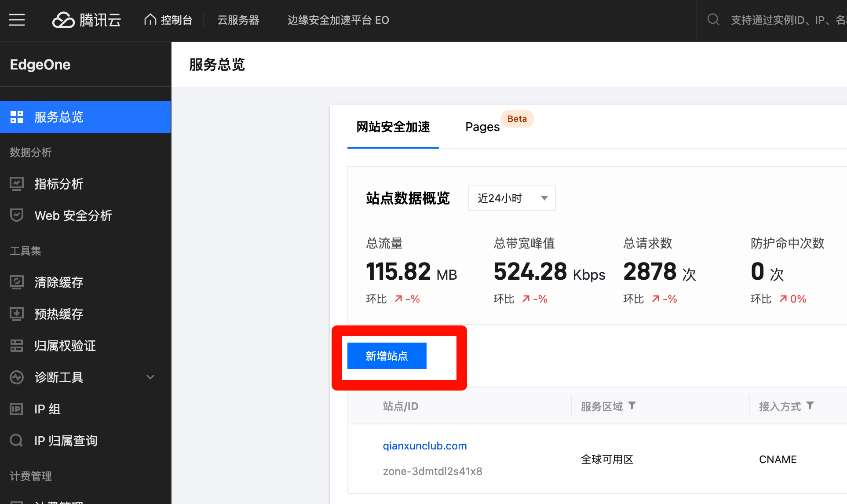Click the 新增站点 button
Viewport: 847px width, 504px height.
pyautogui.click(x=387, y=356)
